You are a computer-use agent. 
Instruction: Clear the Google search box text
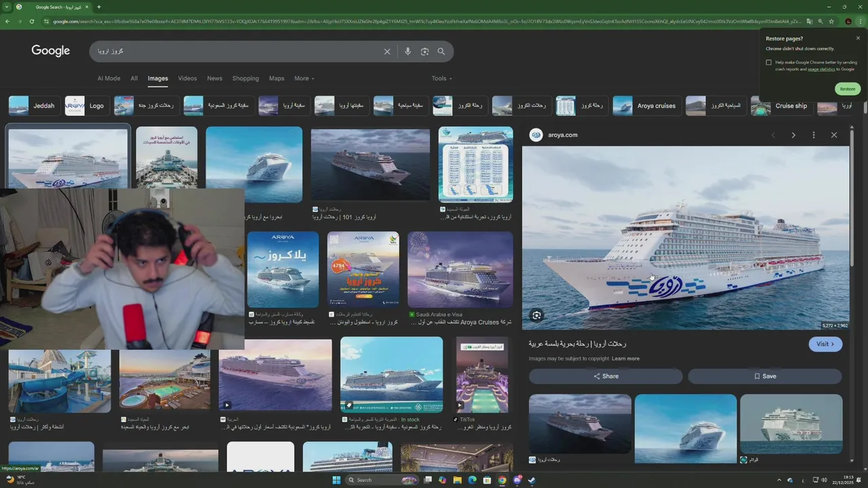387,52
